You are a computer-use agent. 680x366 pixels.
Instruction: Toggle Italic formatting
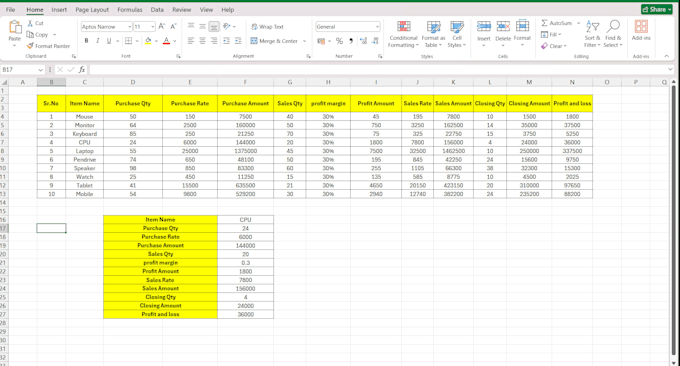(98, 41)
